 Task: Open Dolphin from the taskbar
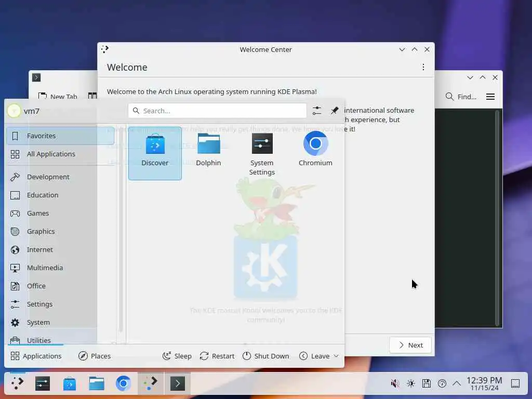coord(97,383)
